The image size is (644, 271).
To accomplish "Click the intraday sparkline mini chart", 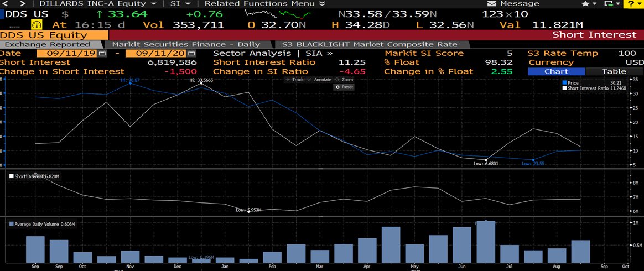I will (278, 14).
